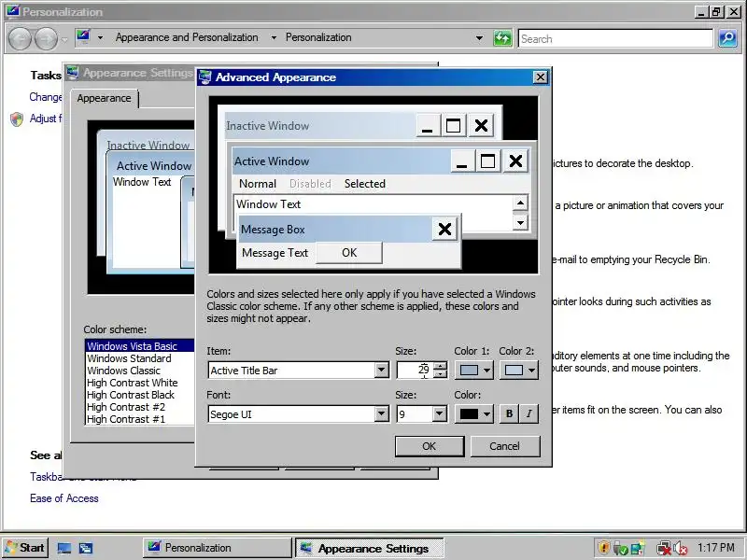Switch to Personalization taskbar button
Image resolution: width=747 pixels, height=560 pixels.
[218, 548]
